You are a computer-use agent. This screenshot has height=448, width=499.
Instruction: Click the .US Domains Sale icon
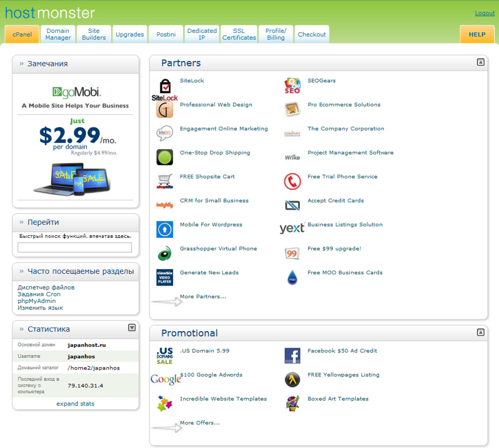tap(165, 356)
